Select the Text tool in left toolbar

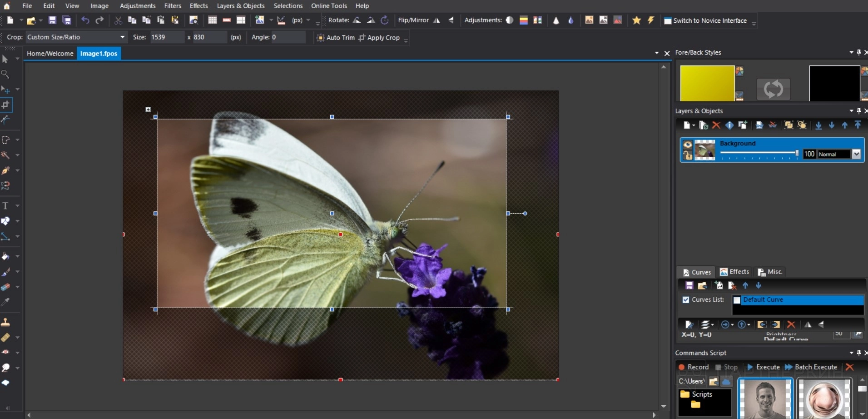[x=5, y=206]
